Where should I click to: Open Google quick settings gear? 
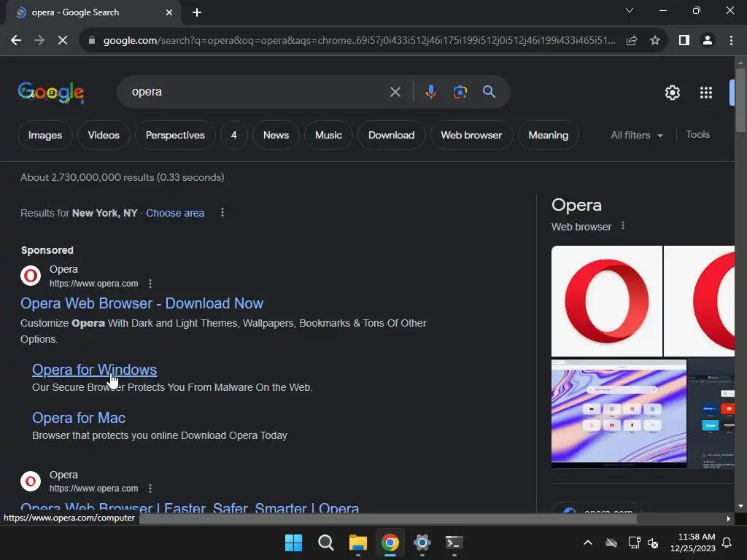(672, 93)
